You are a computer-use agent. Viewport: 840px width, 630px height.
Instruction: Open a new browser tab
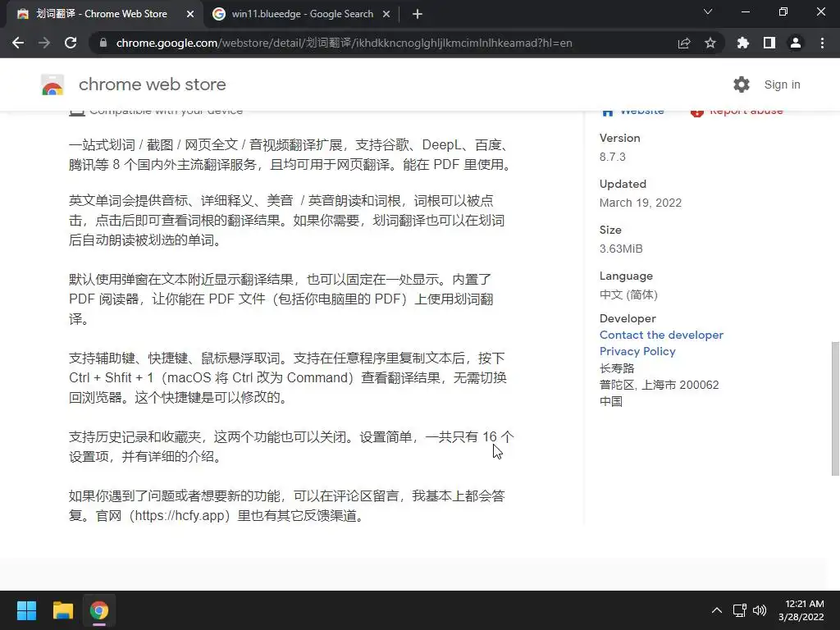(418, 14)
